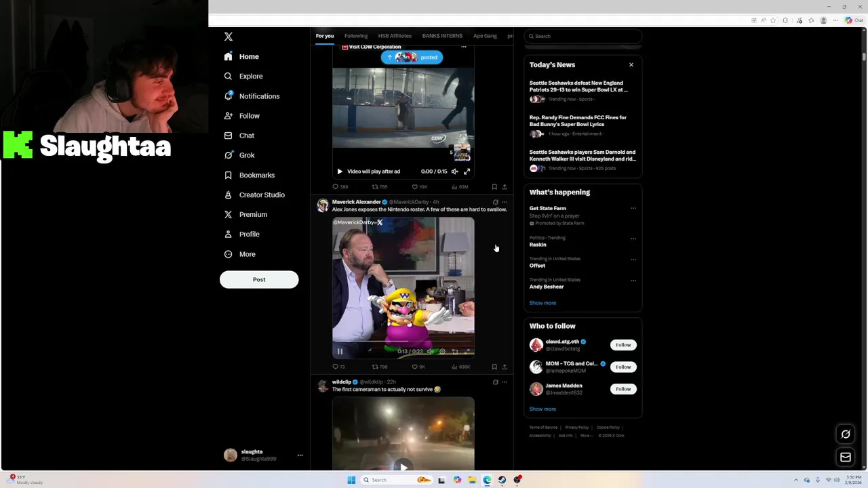Click Show more under What's happening
The height and width of the screenshot is (488, 868).
(x=542, y=303)
